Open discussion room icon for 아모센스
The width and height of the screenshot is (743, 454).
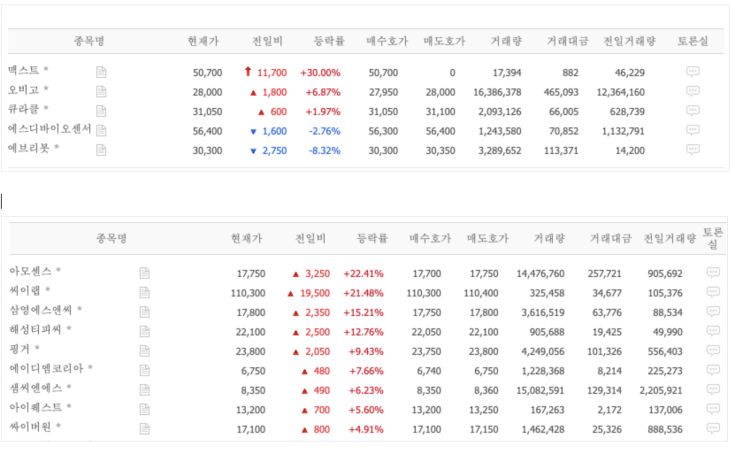[x=713, y=272]
